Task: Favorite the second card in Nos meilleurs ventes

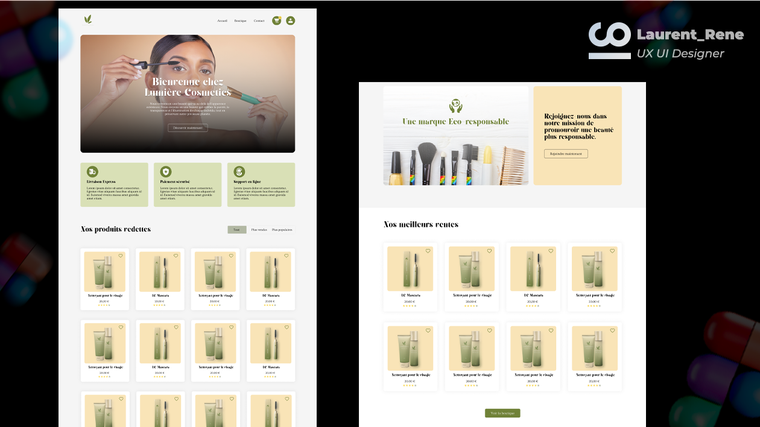Action: (x=490, y=251)
